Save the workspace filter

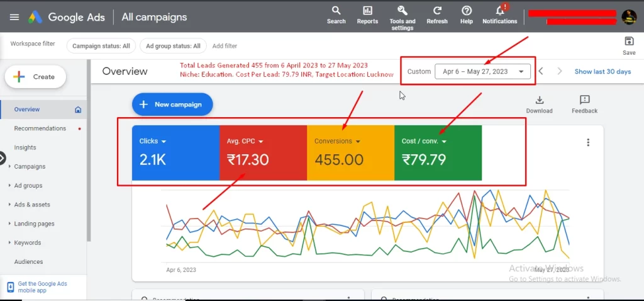[x=629, y=45]
